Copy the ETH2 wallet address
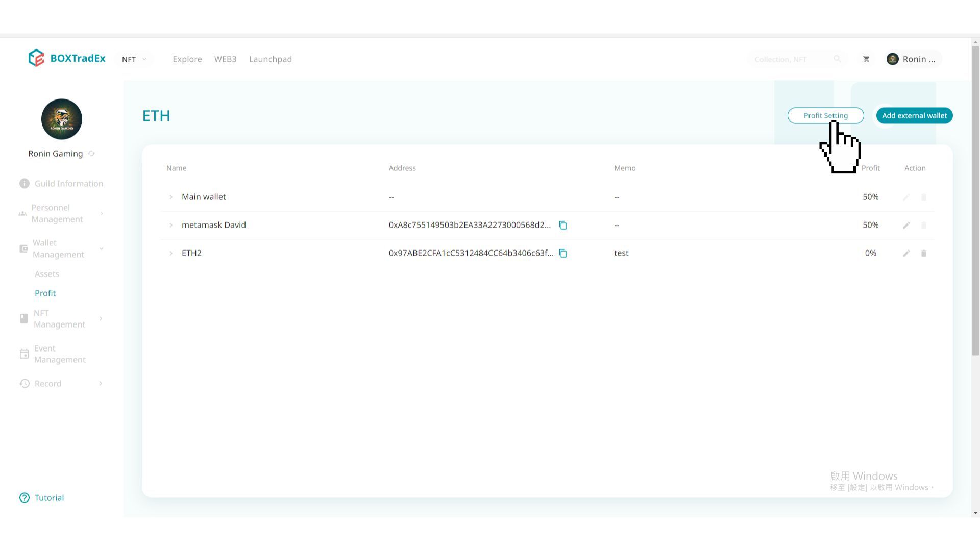This screenshot has width=980, height=551. coord(562,253)
